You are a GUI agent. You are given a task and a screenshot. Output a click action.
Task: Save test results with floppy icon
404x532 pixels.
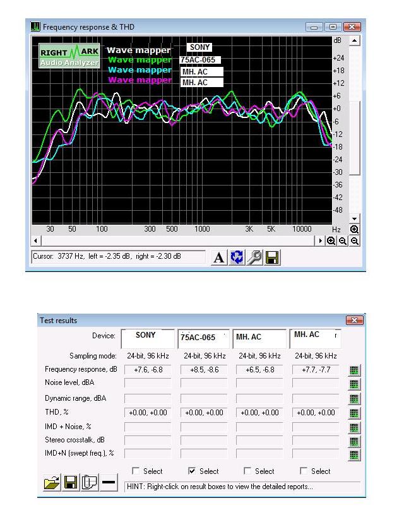pyautogui.click(x=71, y=483)
